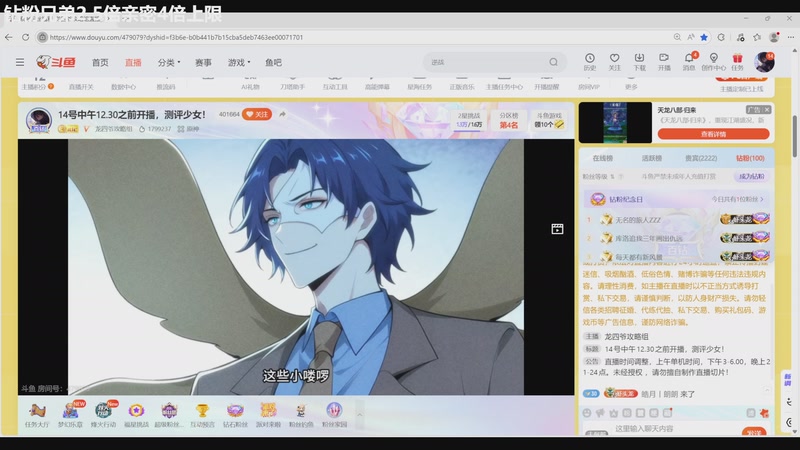Click the theater-mode icon on the video

pyautogui.click(x=557, y=229)
